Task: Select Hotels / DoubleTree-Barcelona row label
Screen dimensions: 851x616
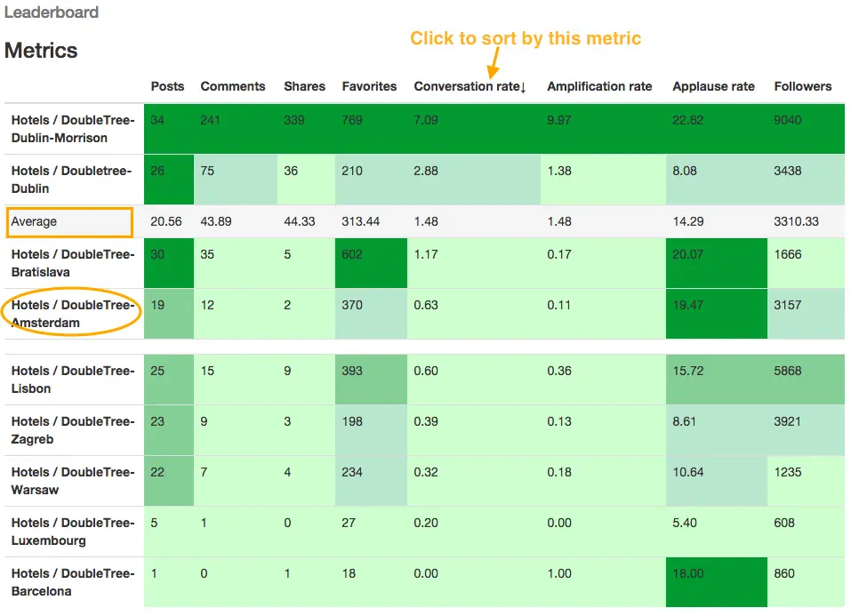Action: click(x=72, y=582)
